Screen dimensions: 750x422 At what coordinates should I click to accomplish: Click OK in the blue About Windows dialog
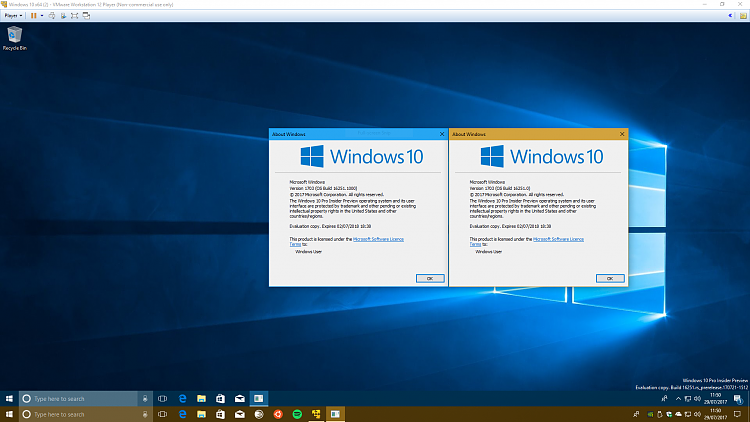pos(430,278)
